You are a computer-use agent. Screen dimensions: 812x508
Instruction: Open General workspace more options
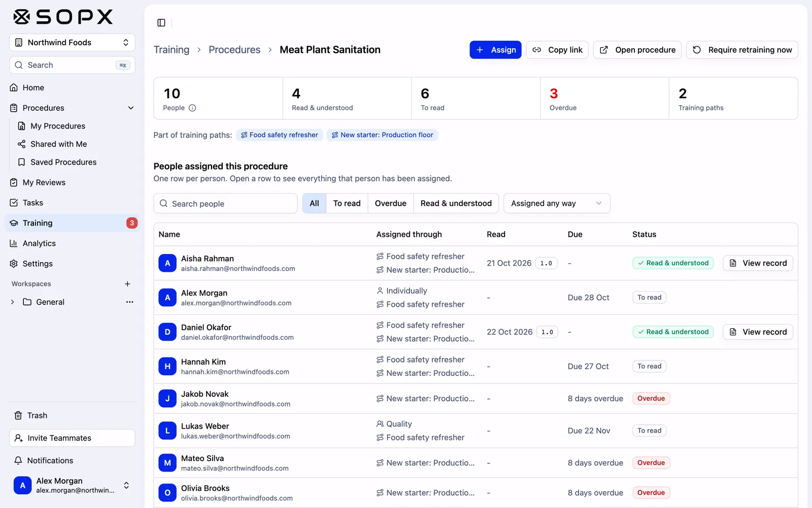coord(130,302)
